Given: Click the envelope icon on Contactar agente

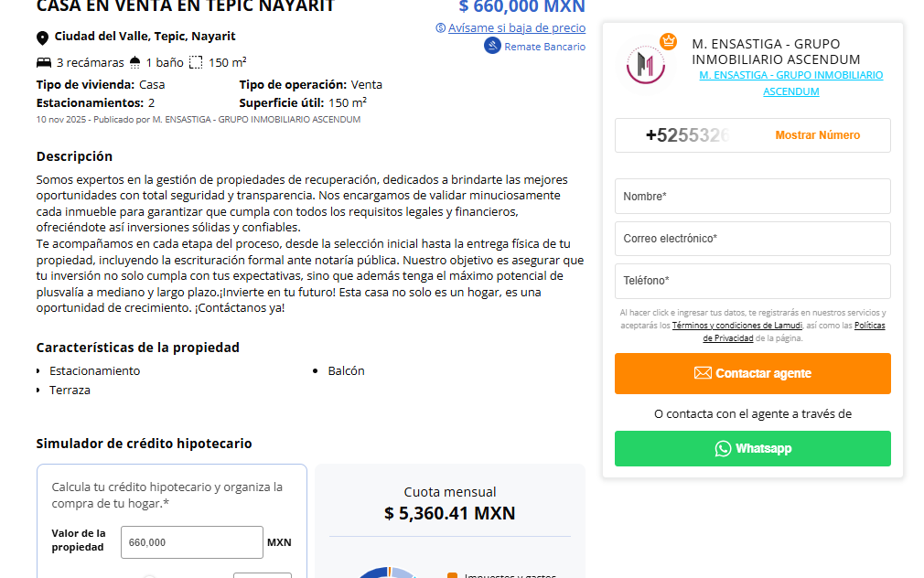Looking at the screenshot, I should point(703,373).
